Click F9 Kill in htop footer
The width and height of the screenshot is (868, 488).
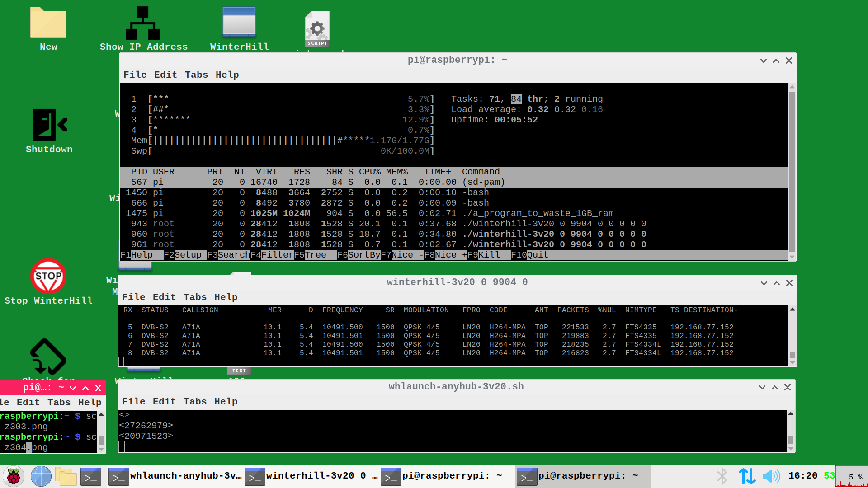[x=489, y=255]
